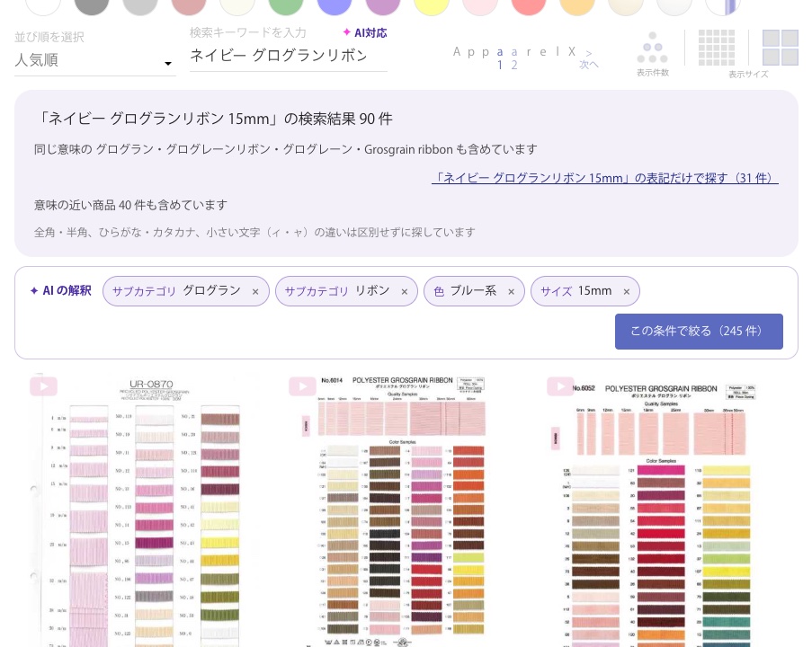
Task: Play video on No.6052 product card
Action: 561,386
